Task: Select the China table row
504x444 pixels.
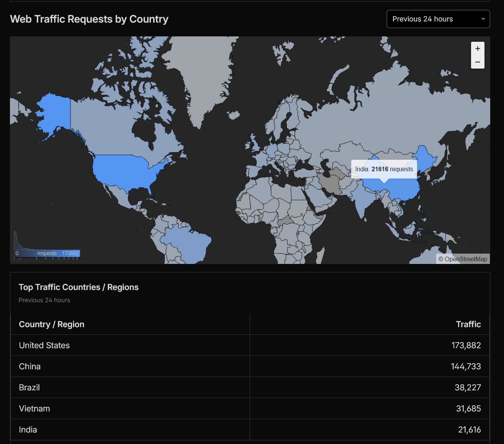Action: coord(250,366)
